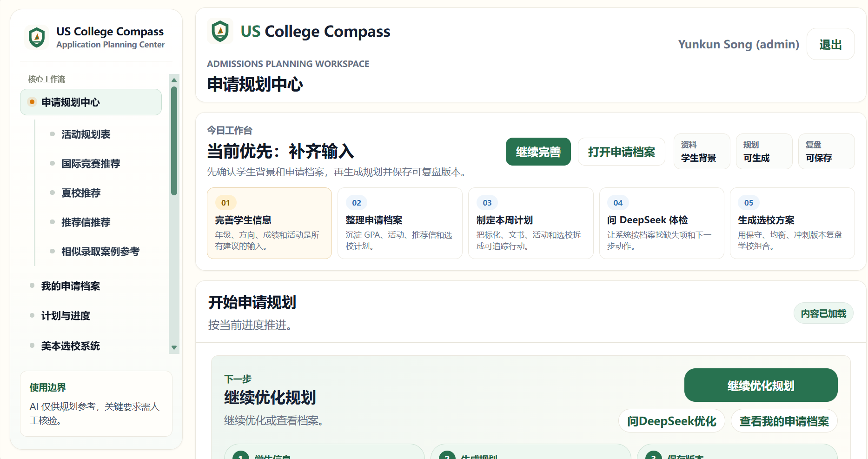Click the 打开申请档案 button
Screen dimensions: 868x459
(x=621, y=152)
